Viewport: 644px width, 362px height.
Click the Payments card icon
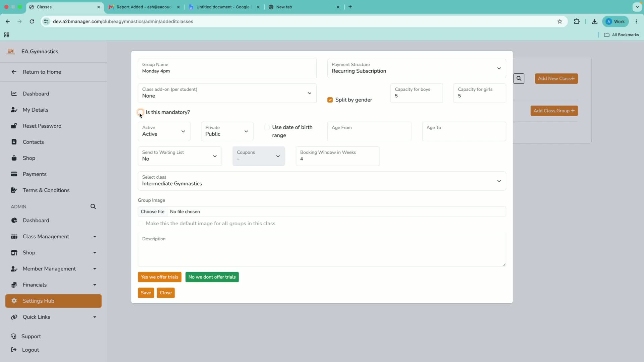14,174
